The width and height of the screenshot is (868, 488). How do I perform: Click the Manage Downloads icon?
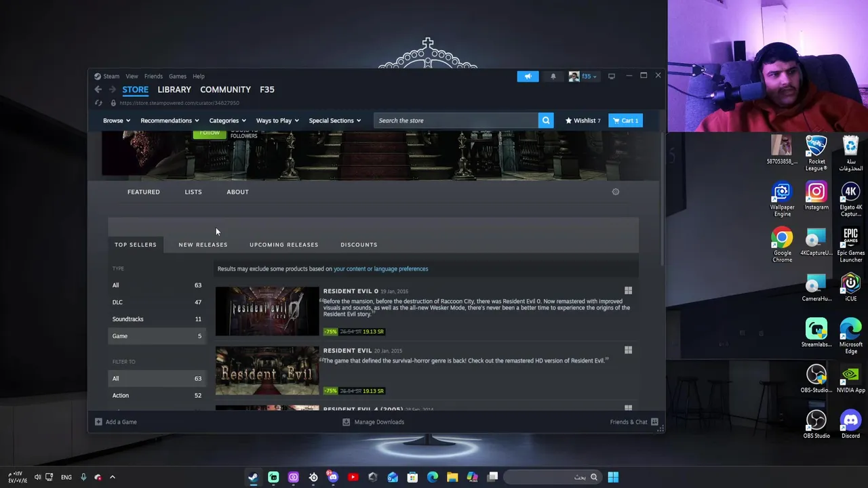coord(346,422)
